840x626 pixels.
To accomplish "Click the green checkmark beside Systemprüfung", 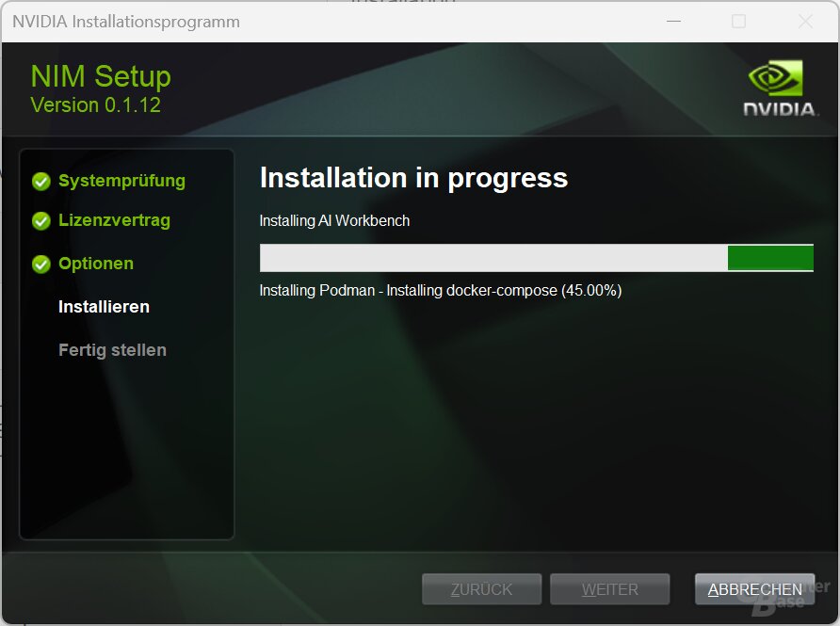I will tap(41, 182).
